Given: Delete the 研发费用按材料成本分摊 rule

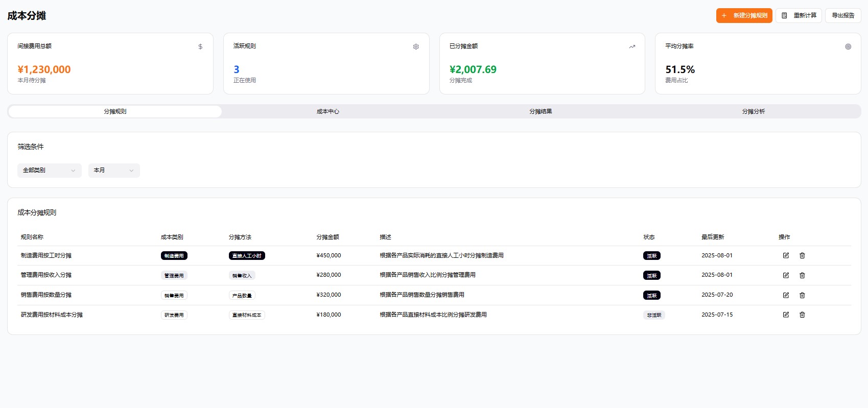Looking at the screenshot, I should (802, 315).
